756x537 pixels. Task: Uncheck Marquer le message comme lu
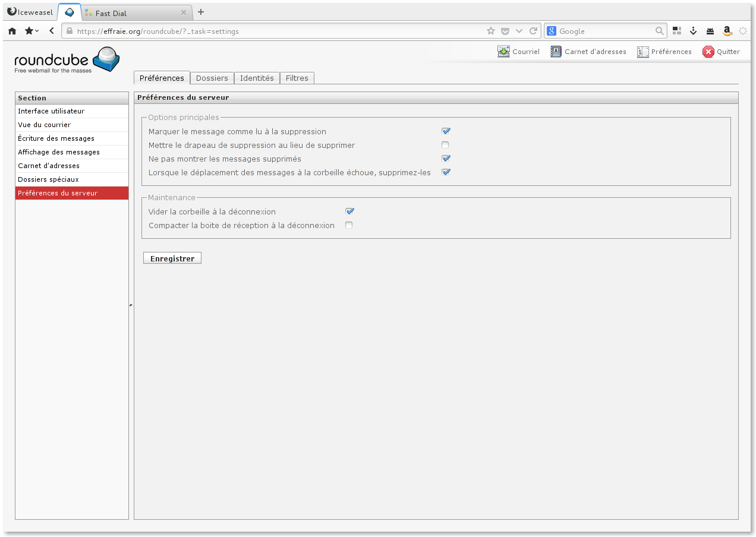pyautogui.click(x=445, y=131)
